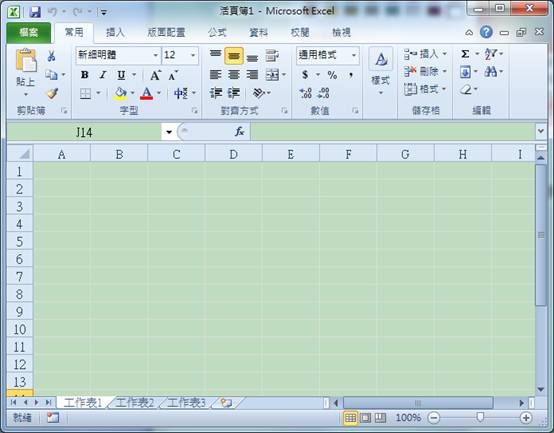The height and width of the screenshot is (433, 554).
Task: Click the Insert Function fx icon
Action: coord(240,131)
